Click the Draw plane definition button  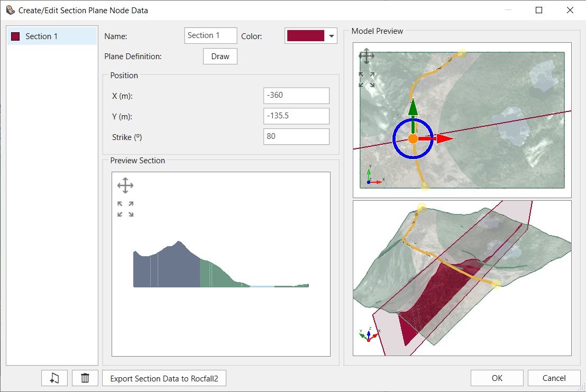pos(220,57)
